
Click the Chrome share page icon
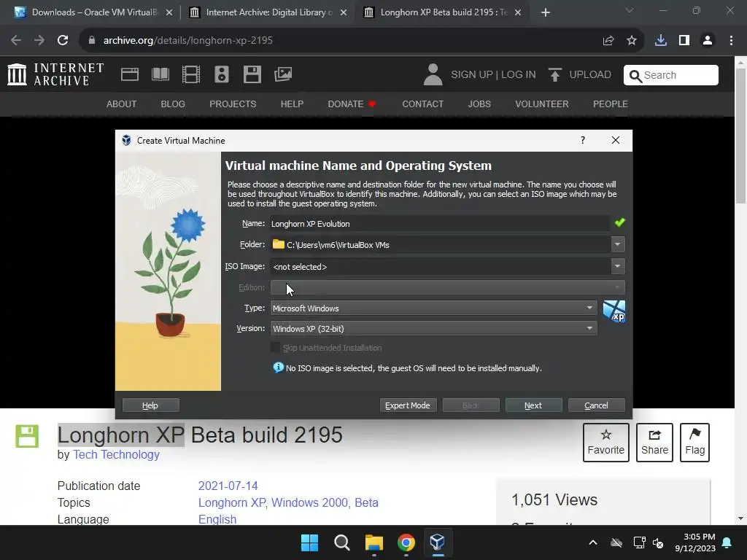[x=608, y=41]
